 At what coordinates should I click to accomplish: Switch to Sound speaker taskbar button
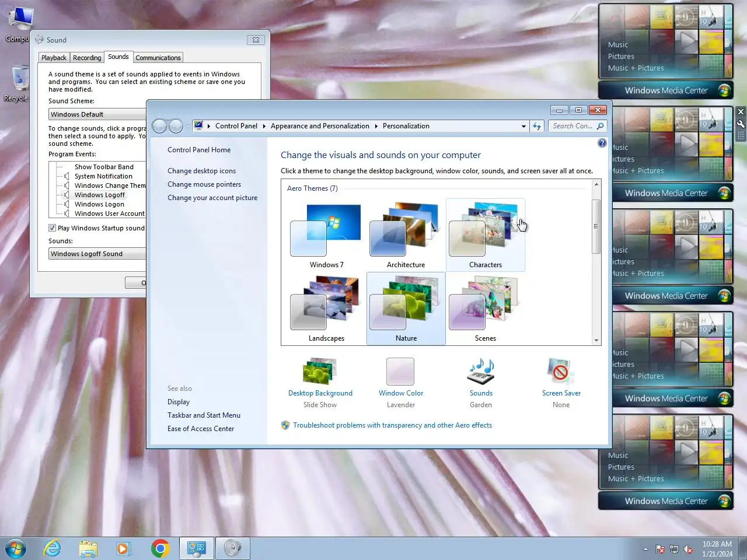[233, 548]
